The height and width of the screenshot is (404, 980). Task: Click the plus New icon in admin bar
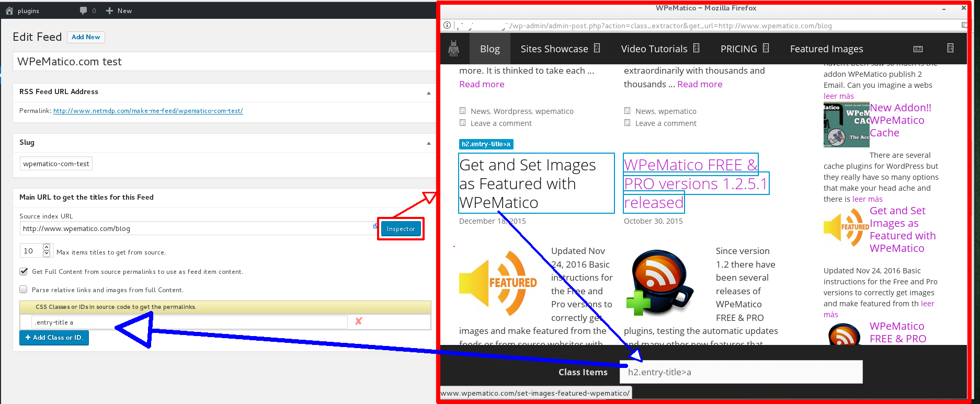tap(109, 10)
